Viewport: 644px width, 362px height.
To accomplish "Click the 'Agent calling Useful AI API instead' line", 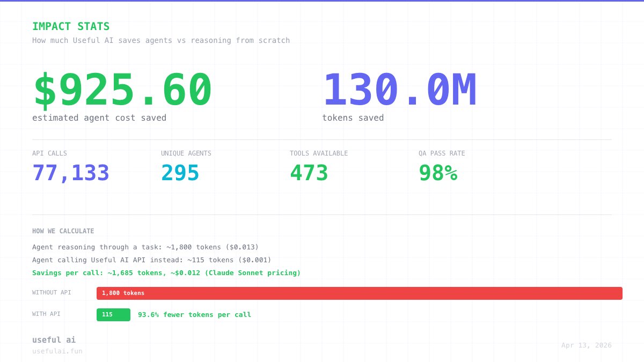I will [x=152, y=260].
